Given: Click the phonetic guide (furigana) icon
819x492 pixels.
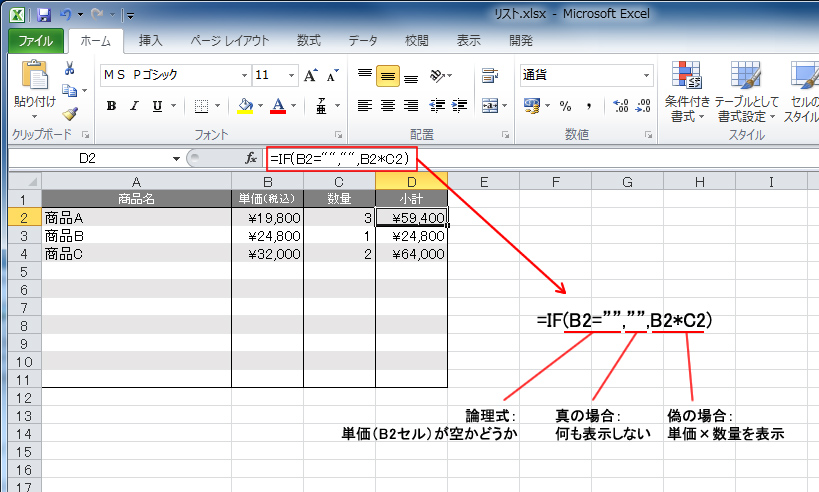Looking at the screenshot, I should [x=321, y=106].
